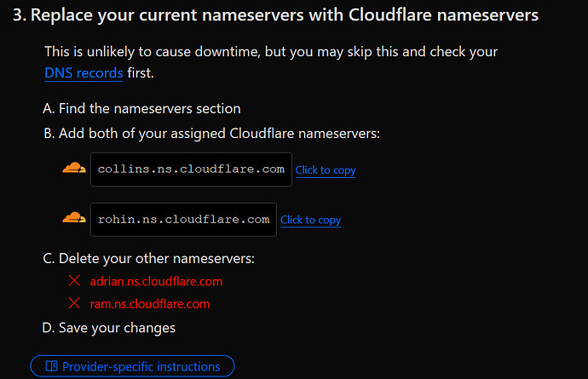Click the Cloudflare cloud icon beside collins nameserver

click(x=74, y=168)
